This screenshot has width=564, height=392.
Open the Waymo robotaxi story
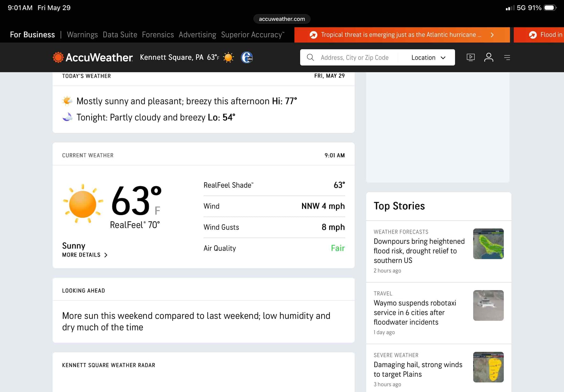click(415, 312)
